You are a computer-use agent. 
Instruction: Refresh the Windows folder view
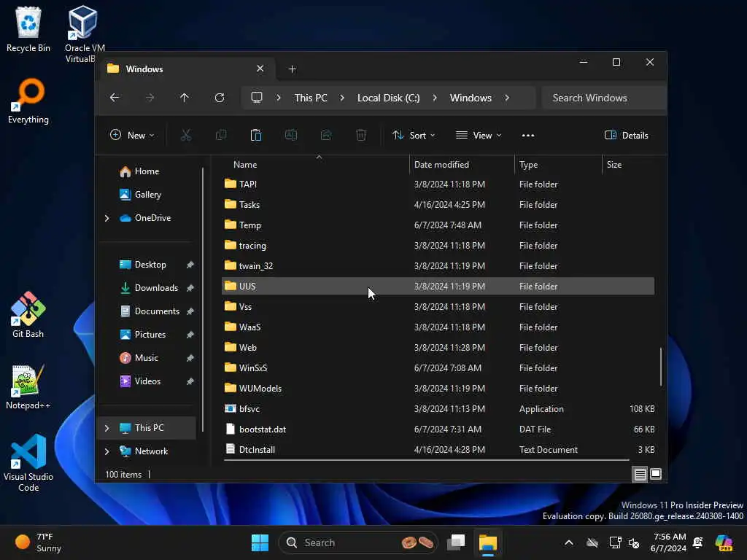click(220, 98)
